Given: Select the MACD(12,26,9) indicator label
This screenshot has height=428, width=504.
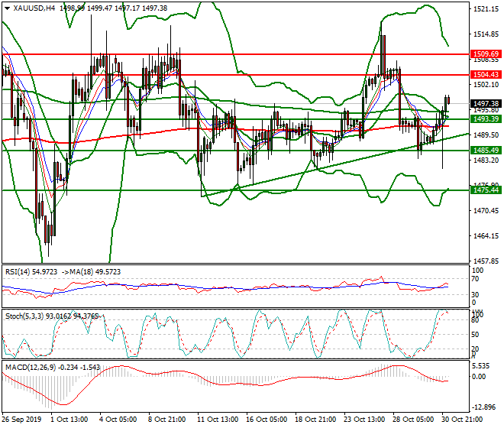Looking at the screenshot, I should pyautogui.click(x=31, y=367).
